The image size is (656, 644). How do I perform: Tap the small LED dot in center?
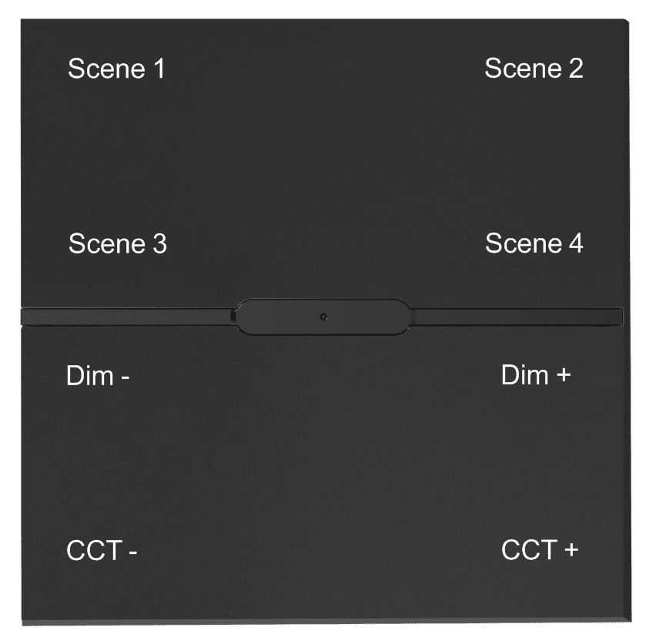[x=324, y=317]
